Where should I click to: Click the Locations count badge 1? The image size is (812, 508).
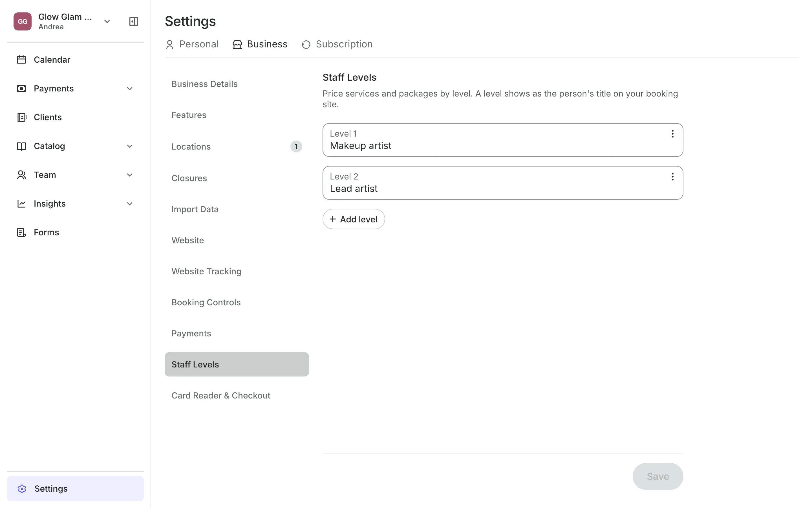click(x=296, y=146)
